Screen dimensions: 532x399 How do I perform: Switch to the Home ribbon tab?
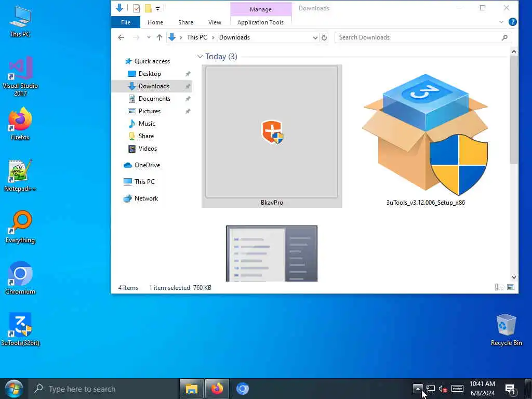(x=155, y=22)
